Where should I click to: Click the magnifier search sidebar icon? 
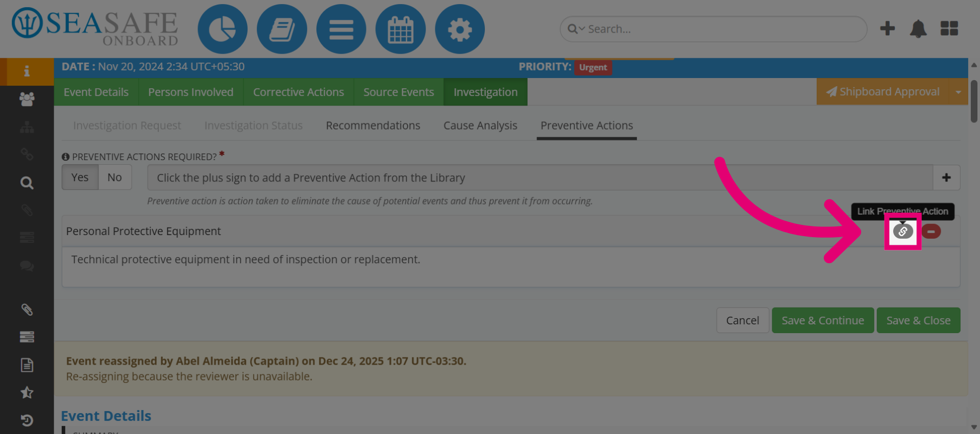[27, 183]
